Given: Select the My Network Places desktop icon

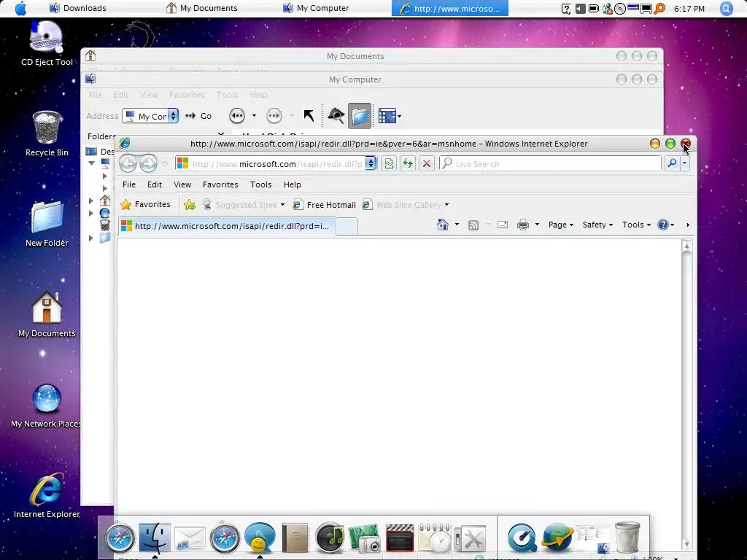Looking at the screenshot, I should (x=47, y=405).
